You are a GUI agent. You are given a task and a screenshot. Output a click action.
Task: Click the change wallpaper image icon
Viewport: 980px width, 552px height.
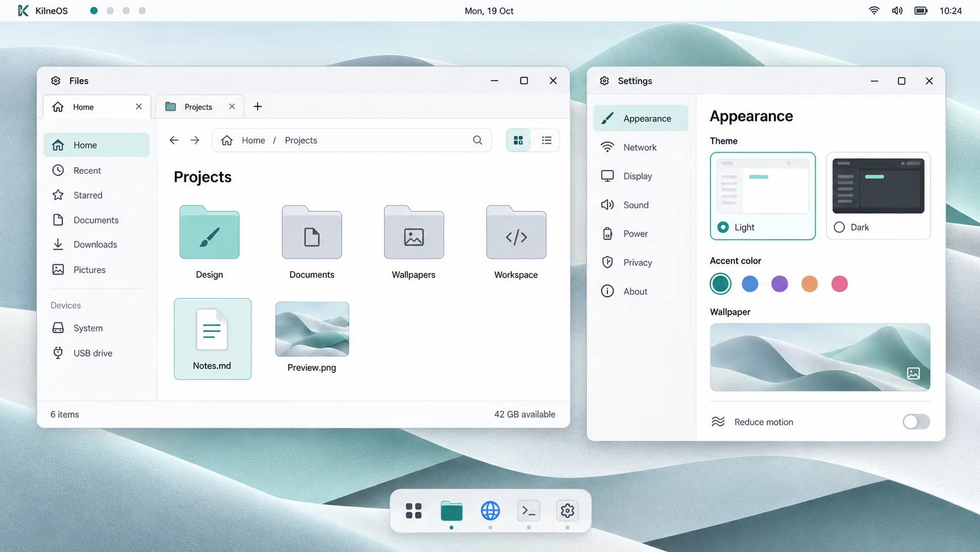pyautogui.click(x=913, y=373)
